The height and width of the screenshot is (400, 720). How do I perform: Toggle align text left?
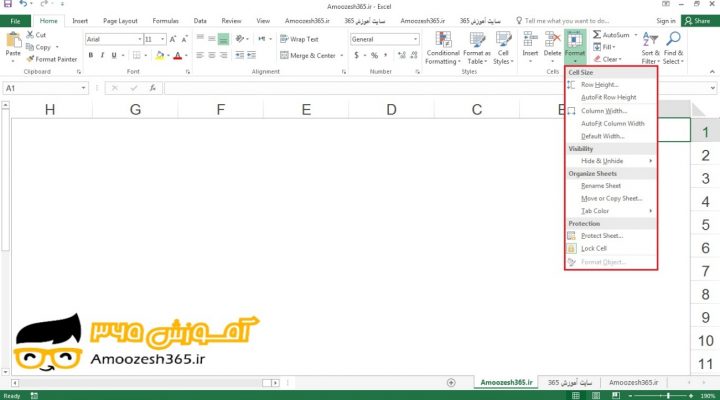pos(200,55)
